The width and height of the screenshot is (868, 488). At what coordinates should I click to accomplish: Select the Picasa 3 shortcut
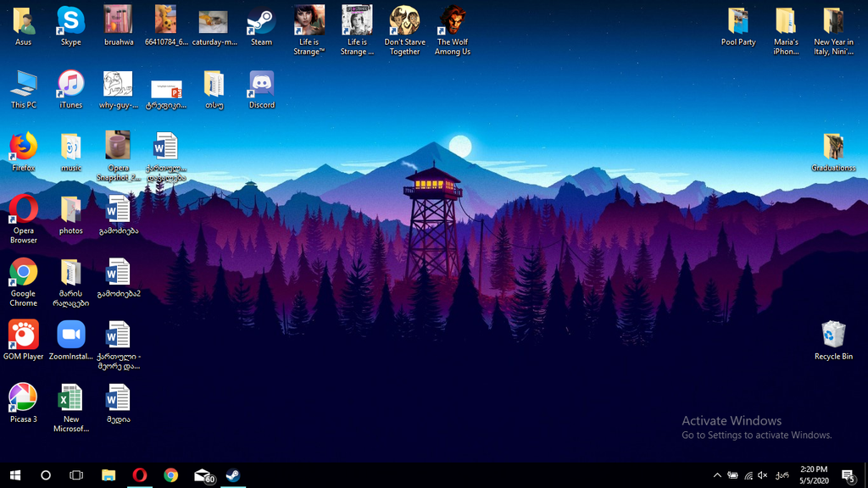(x=23, y=403)
